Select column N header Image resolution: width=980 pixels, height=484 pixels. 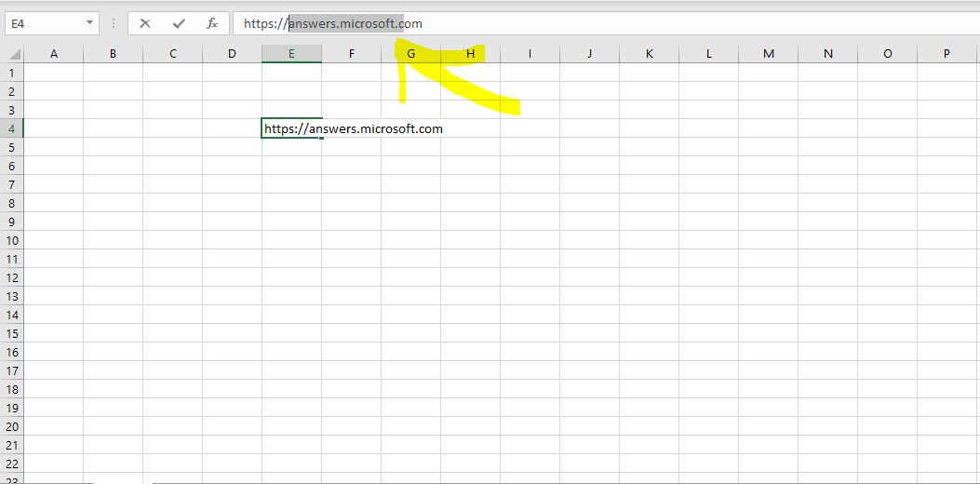coord(827,54)
